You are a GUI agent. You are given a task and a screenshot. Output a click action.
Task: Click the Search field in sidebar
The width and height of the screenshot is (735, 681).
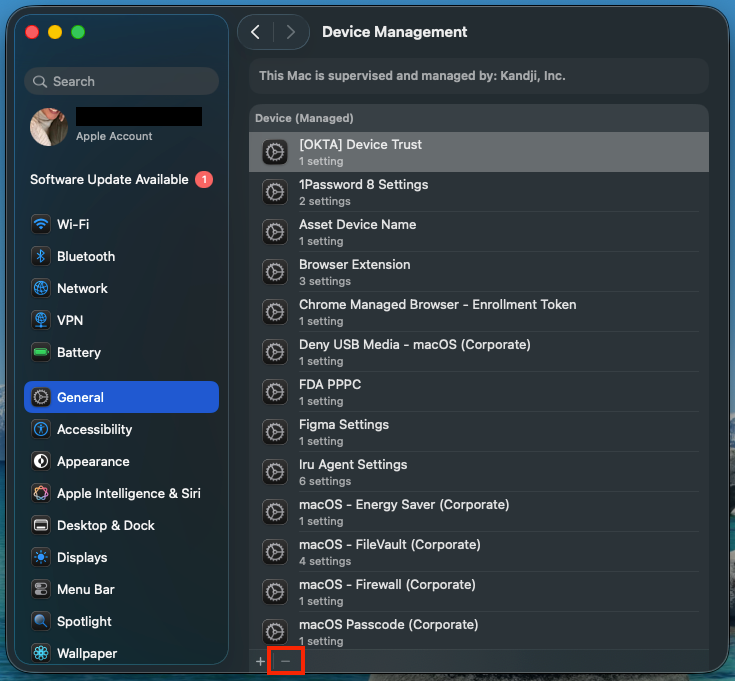coord(121,82)
